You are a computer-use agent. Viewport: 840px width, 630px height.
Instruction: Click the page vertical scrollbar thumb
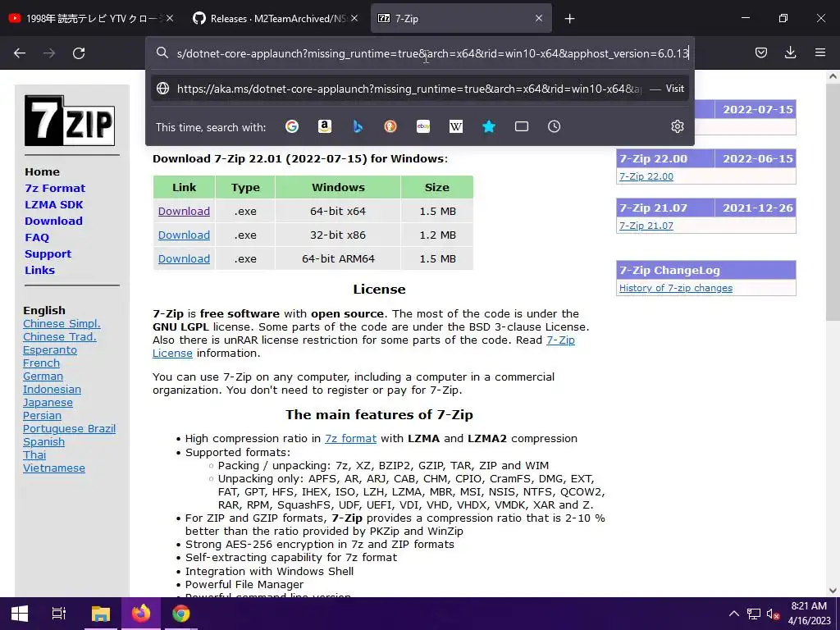(833, 203)
